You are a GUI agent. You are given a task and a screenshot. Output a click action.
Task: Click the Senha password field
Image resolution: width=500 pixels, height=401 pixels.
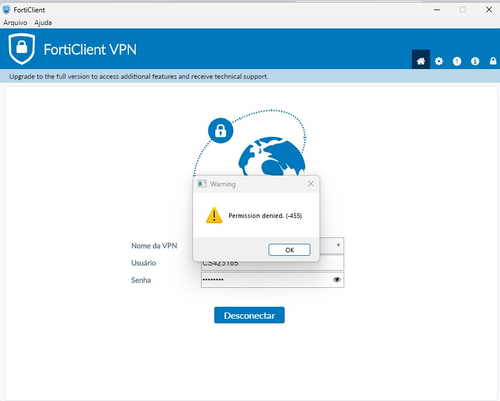click(x=272, y=280)
